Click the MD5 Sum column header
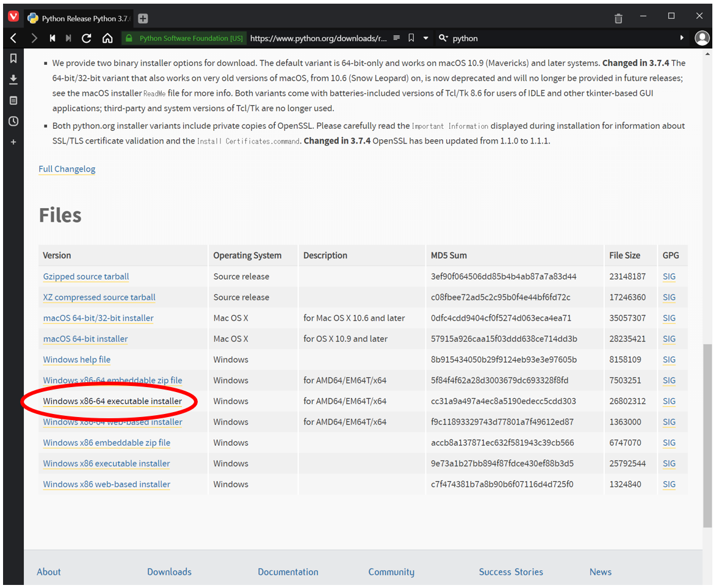This screenshot has height=588, width=716. (449, 255)
